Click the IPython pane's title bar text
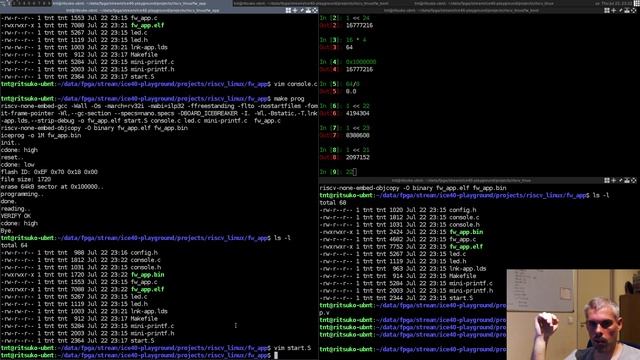The width and height of the screenshot is (640, 360). point(461,10)
